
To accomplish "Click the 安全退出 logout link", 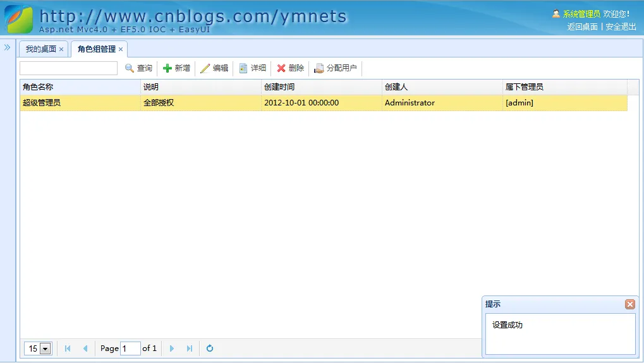I will (x=621, y=27).
